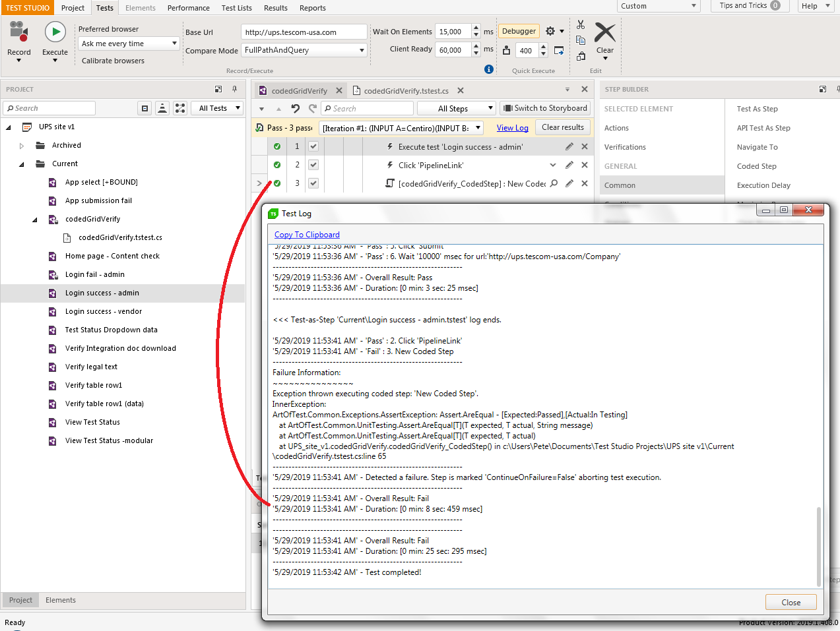The width and height of the screenshot is (840, 631).
Task: Edit step 1 with the pencil icon
Action: [569, 146]
